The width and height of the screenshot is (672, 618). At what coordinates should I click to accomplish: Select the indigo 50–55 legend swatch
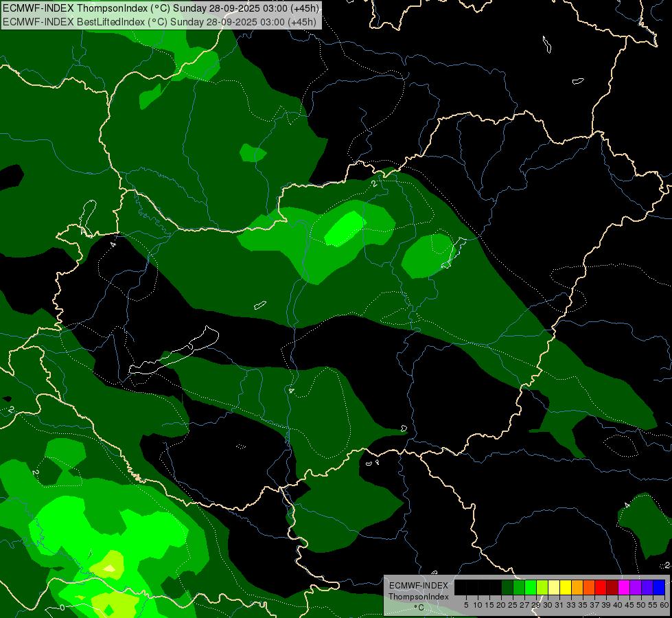point(647,587)
